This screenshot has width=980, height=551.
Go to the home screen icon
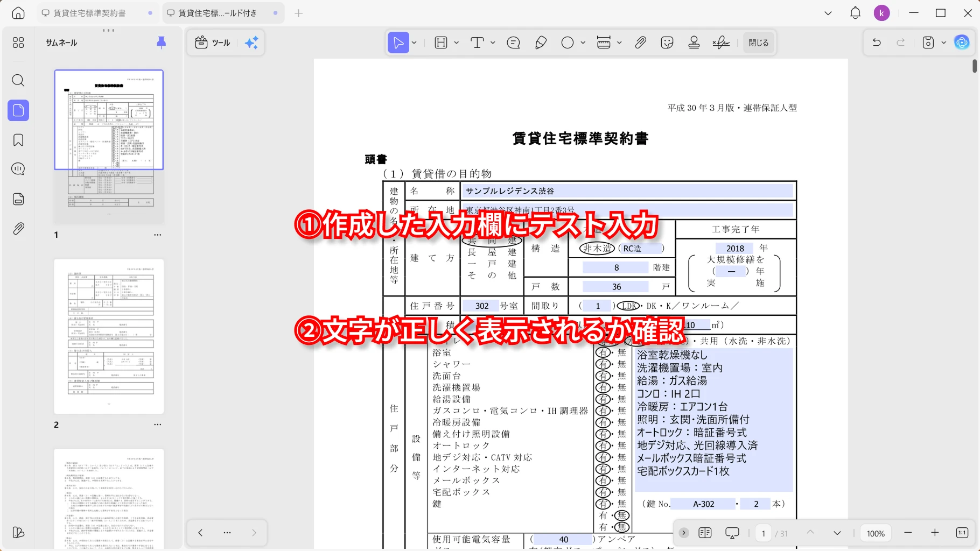coord(18,13)
